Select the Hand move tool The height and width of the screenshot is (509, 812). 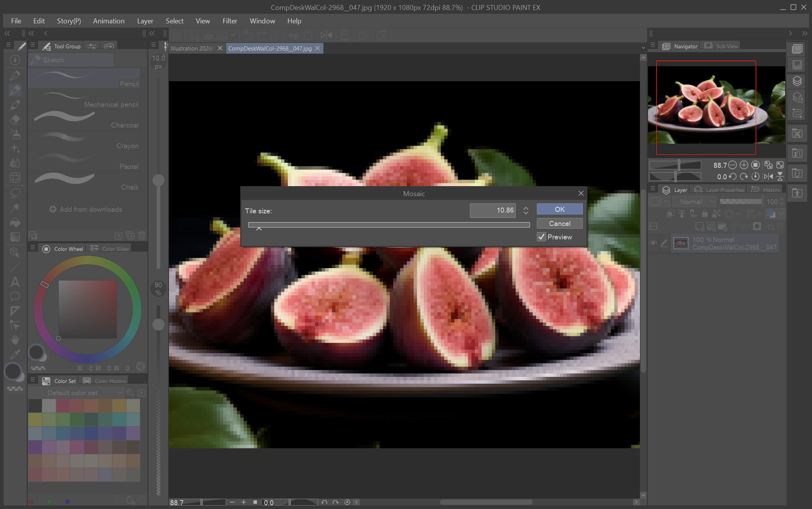pyautogui.click(x=15, y=340)
